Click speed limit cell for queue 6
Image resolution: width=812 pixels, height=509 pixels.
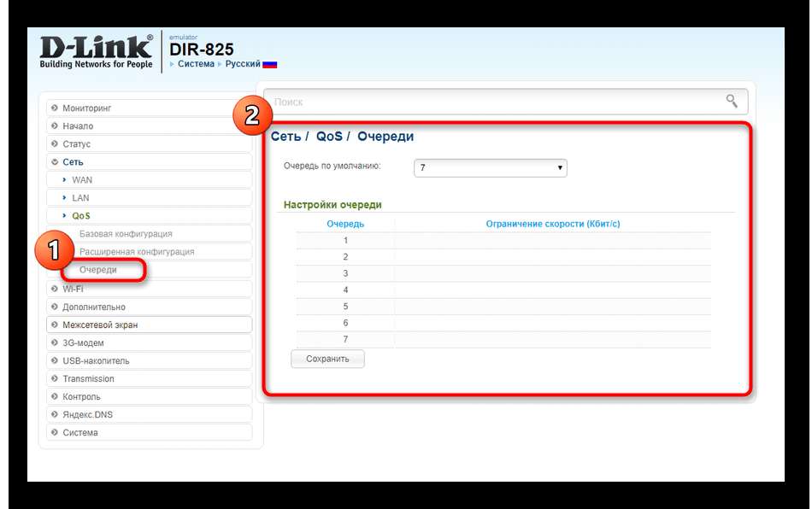[x=552, y=323]
